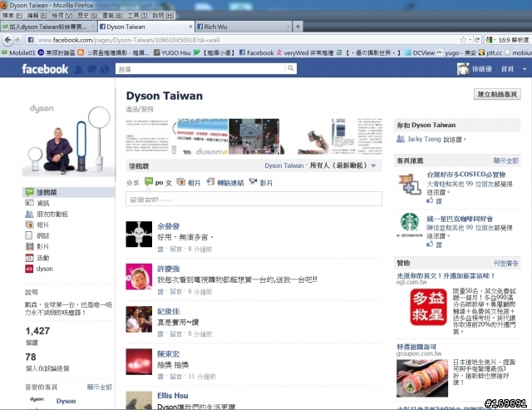
Task: Open the first Firefox menu (E)
Action: point(12,15)
